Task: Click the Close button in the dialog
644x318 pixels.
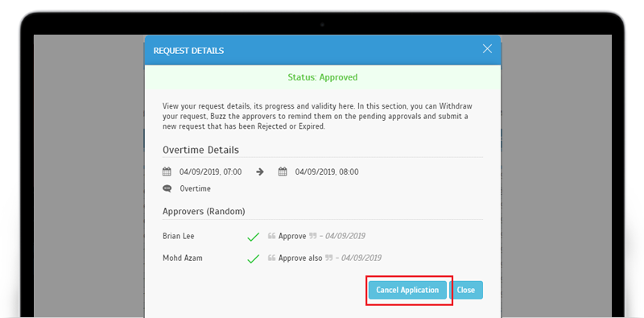Action: tap(466, 290)
